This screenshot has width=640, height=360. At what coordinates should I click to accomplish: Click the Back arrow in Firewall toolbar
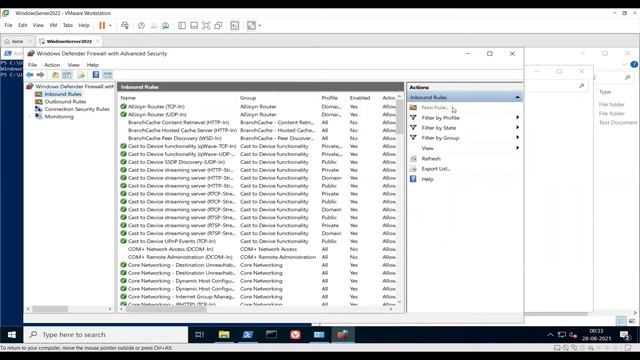(30, 75)
